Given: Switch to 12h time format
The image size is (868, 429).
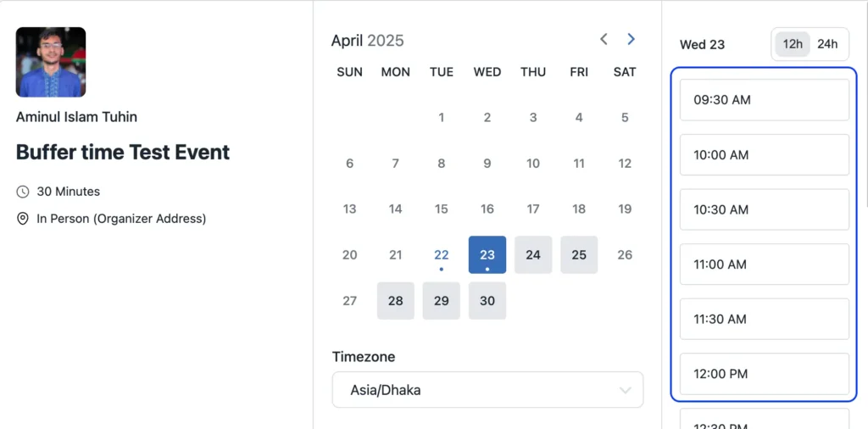Looking at the screenshot, I should click(793, 44).
